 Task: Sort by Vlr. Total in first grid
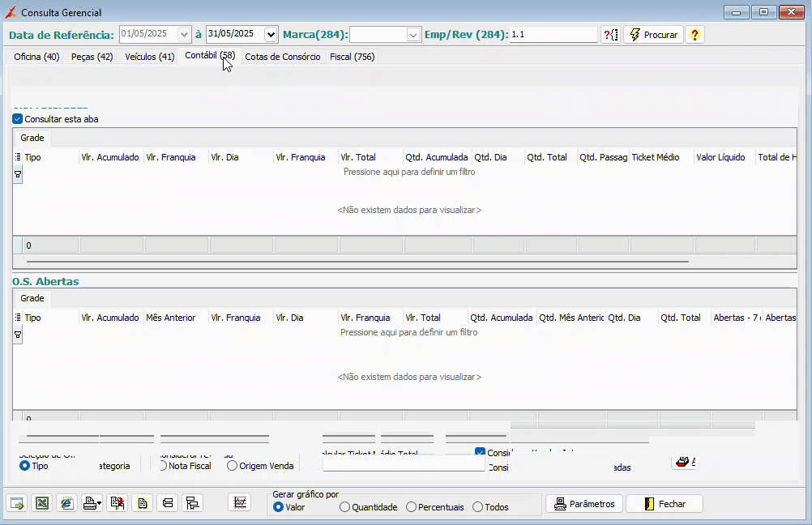370,157
